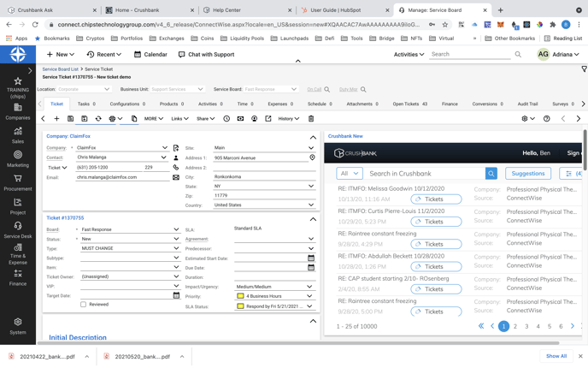
Task: Open the Crushbank All filter dropdown
Action: point(350,174)
